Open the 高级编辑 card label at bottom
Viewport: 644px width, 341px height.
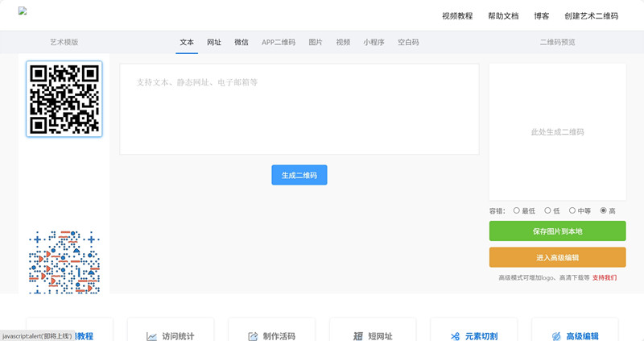coord(582,336)
